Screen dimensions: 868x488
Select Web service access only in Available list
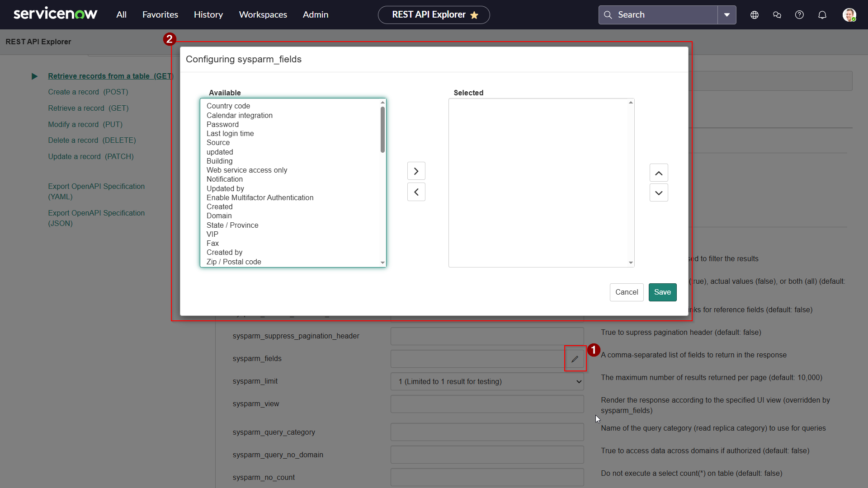coord(246,170)
